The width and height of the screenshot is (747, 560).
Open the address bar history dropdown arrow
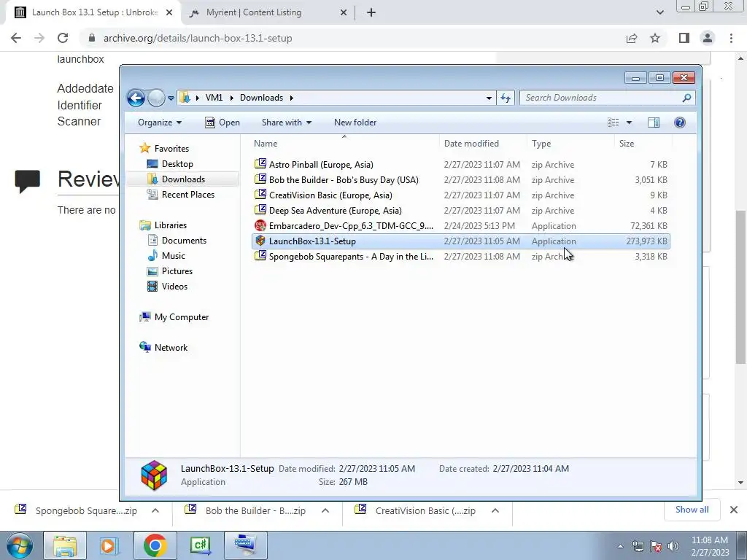coord(489,98)
